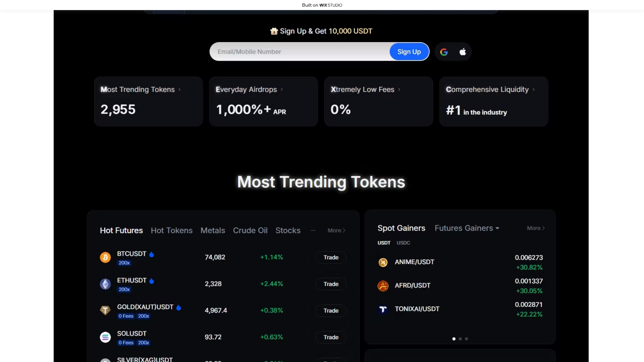Viewport: 644px width, 362px height.
Task: Click the Email/Mobile Number input field
Action: [300, 52]
